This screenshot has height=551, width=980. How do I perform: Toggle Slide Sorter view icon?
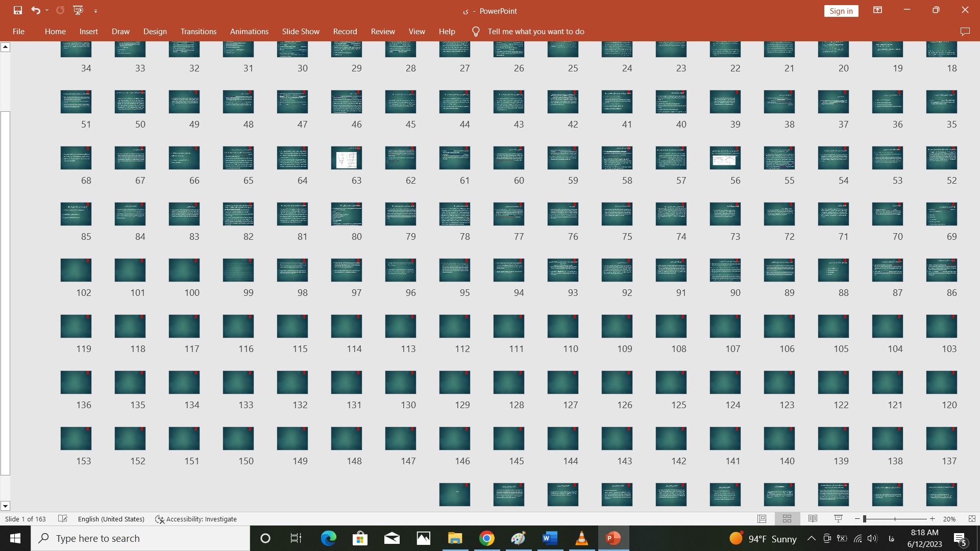click(787, 519)
